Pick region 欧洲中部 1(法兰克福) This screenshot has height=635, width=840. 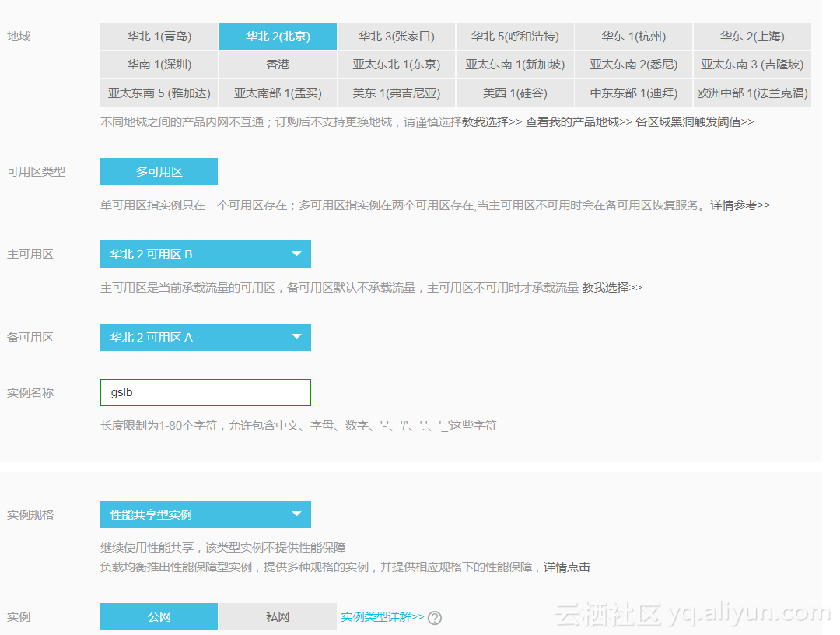tap(752, 93)
